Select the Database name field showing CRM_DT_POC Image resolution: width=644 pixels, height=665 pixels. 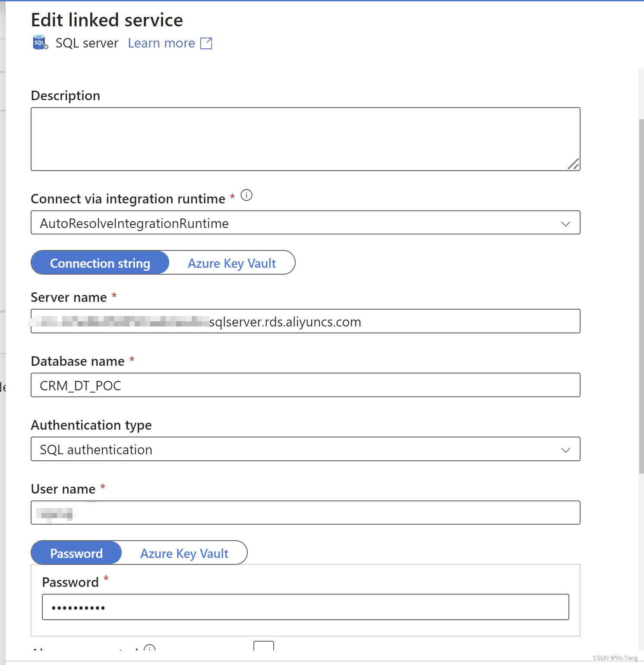(305, 385)
